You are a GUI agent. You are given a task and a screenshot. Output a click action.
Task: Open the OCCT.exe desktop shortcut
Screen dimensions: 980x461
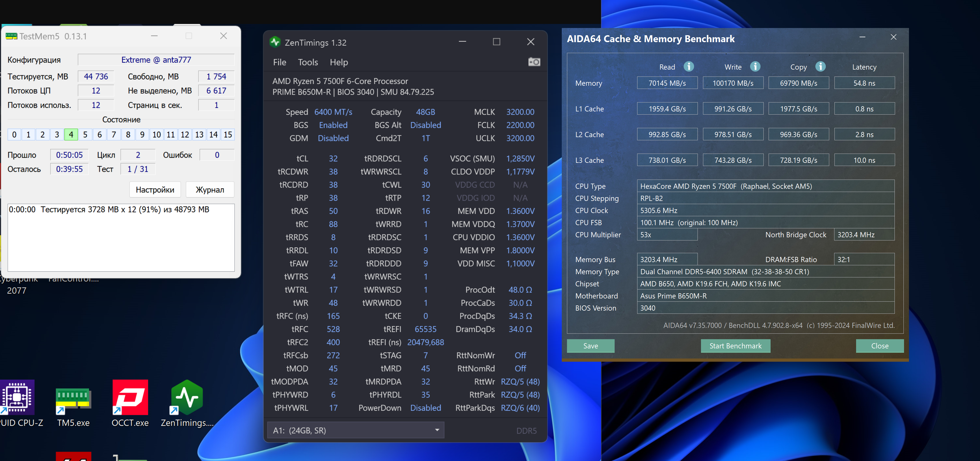(x=130, y=398)
